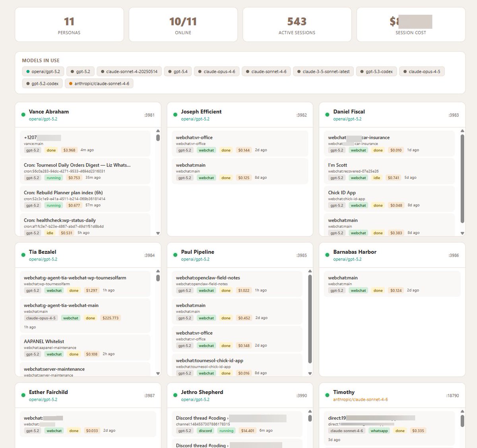477x448 pixels.
Task: Click Barnabas Harbor's green status dot
Action: click(327, 255)
